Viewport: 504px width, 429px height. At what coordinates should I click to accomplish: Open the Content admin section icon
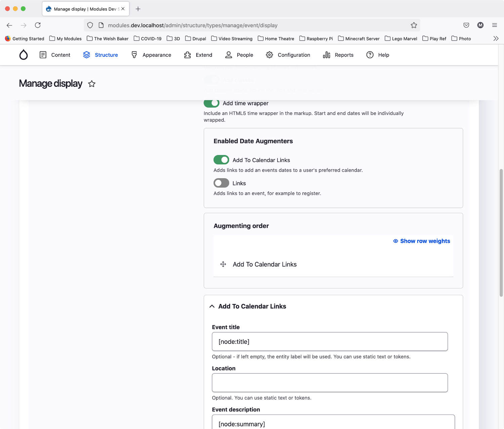pos(43,54)
